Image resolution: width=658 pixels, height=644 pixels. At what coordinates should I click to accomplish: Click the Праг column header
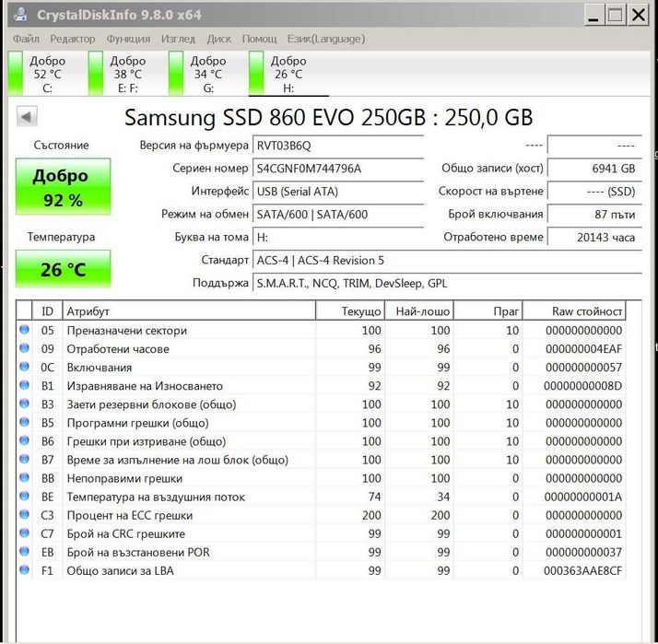[x=488, y=311]
